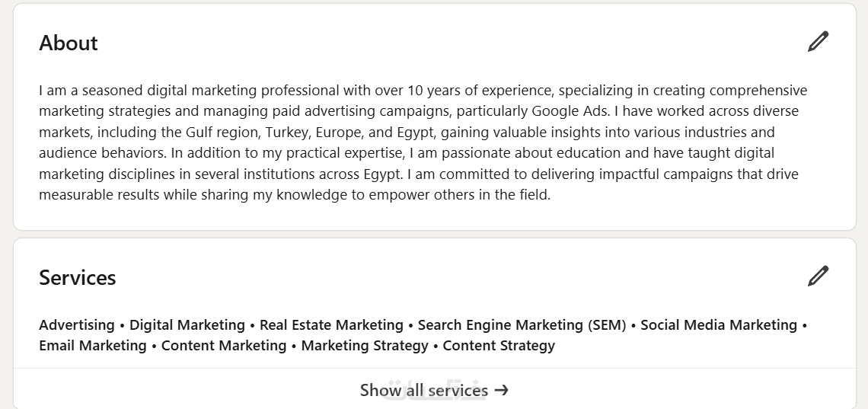The height and width of the screenshot is (409, 868).
Task: Click the arrow beside Show all services
Action: (x=501, y=391)
